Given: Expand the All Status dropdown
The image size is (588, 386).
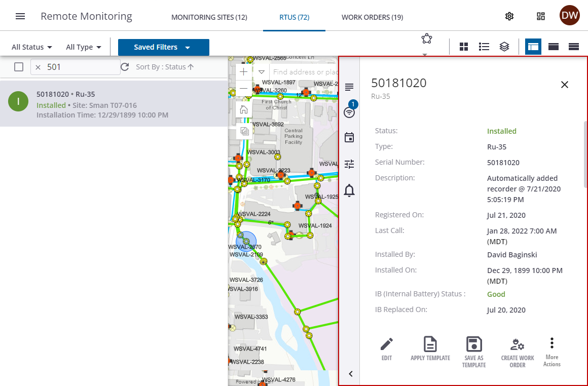Looking at the screenshot, I should click(32, 47).
